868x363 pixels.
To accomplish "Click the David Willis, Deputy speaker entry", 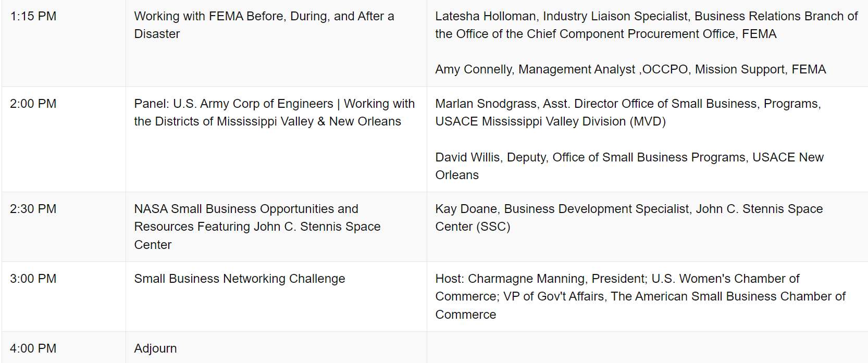I will 629,166.
